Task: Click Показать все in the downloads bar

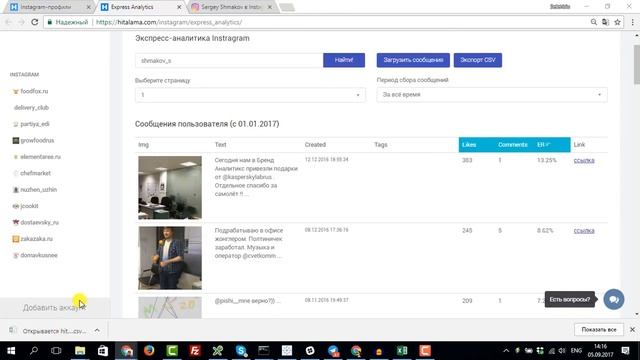Action: pyautogui.click(x=599, y=329)
